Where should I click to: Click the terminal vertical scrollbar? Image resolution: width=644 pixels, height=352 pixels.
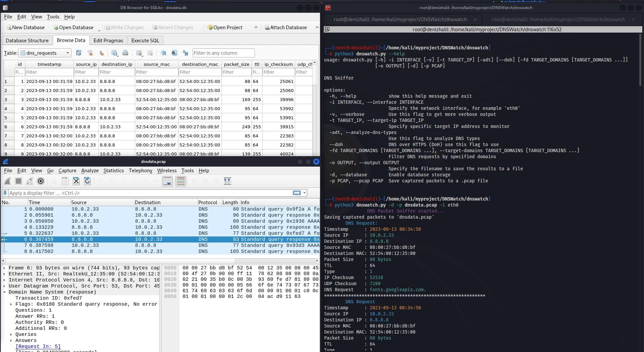641,60
